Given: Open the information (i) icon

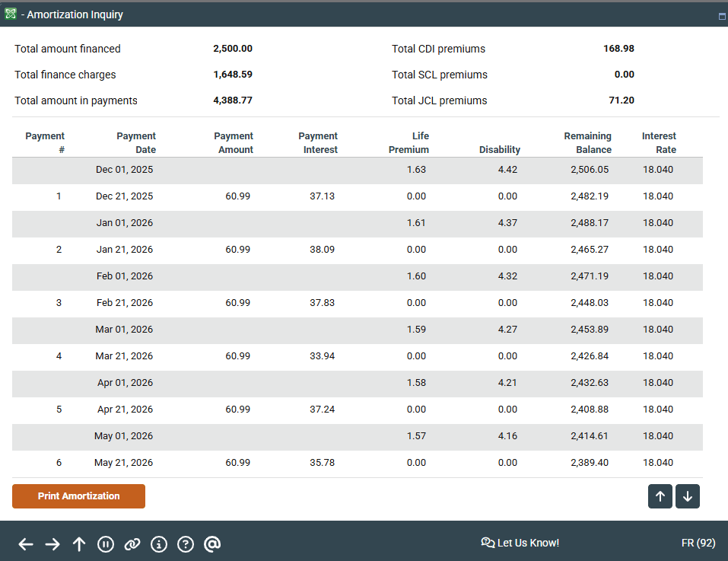Looking at the screenshot, I should [x=159, y=543].
